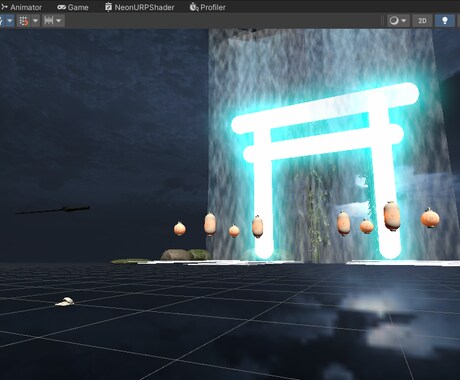This screenshot has width=460, height=380.
Task: Open blue-highlighted grid visibility dropdown arrow
Action: 10,21
